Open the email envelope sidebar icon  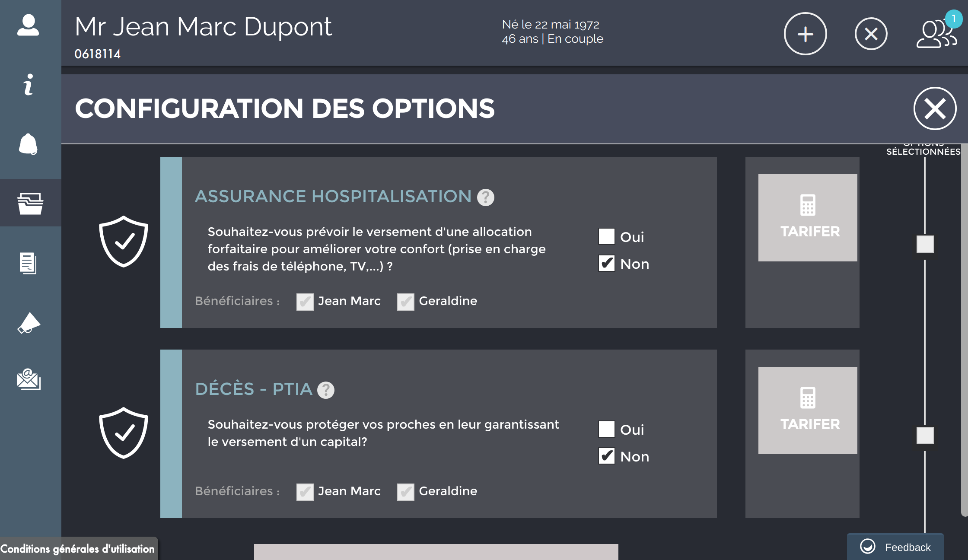point(29,379)
